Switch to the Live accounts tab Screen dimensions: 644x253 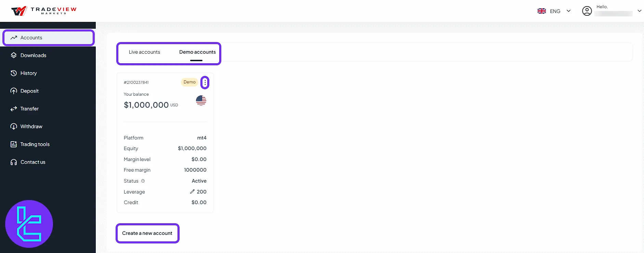pyautogui.click(x=144, y=52)
